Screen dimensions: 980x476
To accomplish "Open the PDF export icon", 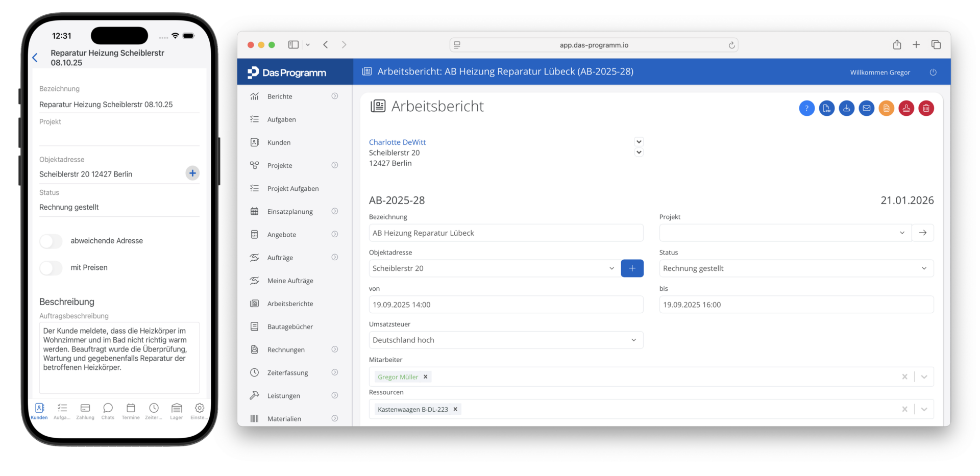I will 827,108.
